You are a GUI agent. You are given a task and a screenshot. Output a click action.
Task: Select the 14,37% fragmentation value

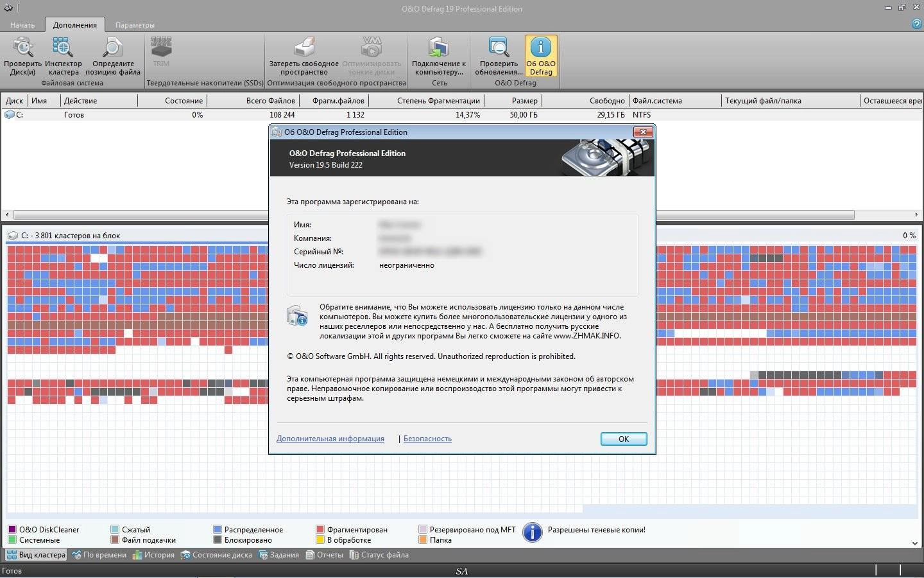pyautogui.click(x=468, y=115)
